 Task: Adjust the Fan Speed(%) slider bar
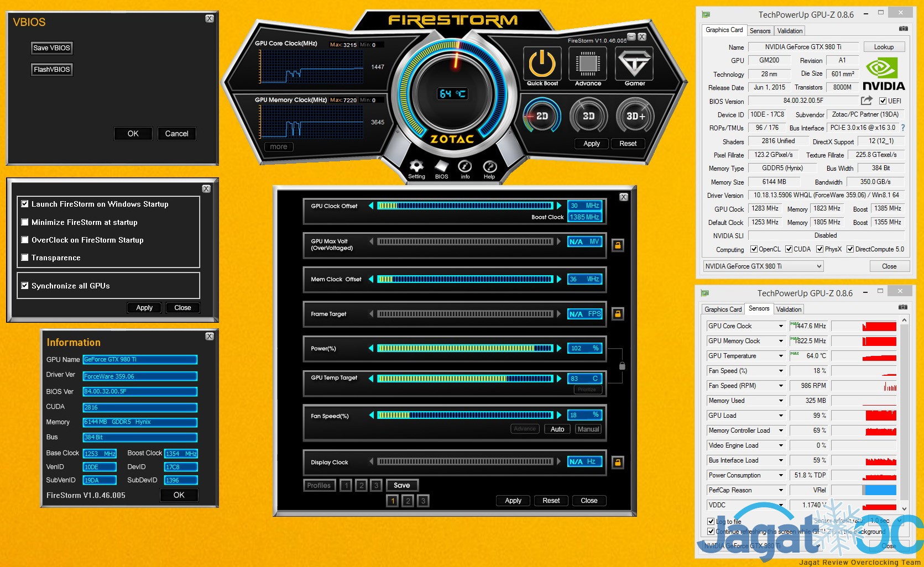[x=465, y=415]
